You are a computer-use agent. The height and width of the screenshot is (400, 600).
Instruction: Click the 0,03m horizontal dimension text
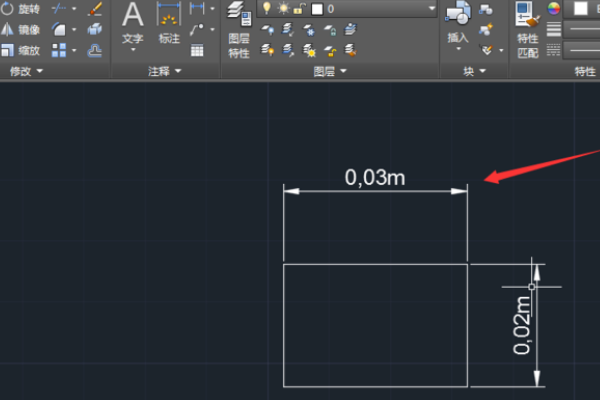[375, 178]
